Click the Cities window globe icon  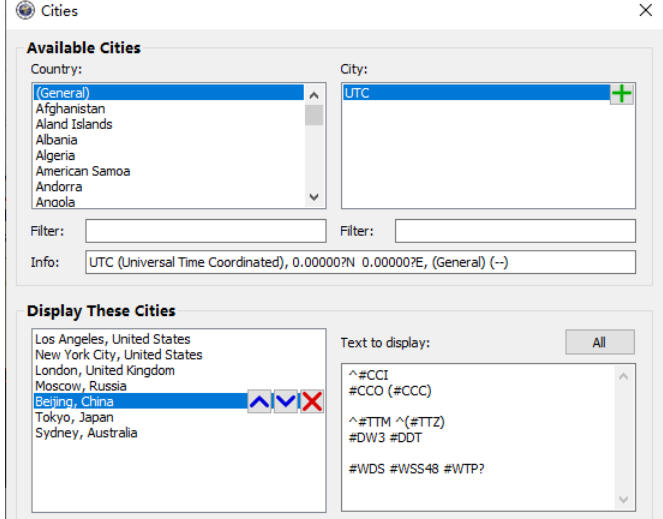(x=25, y=11)
